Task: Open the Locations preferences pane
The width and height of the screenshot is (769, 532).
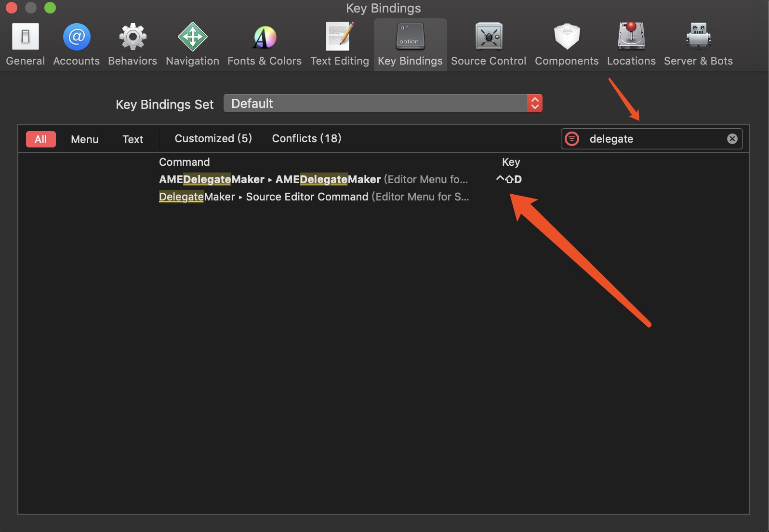Action: [x=631, y=44]
